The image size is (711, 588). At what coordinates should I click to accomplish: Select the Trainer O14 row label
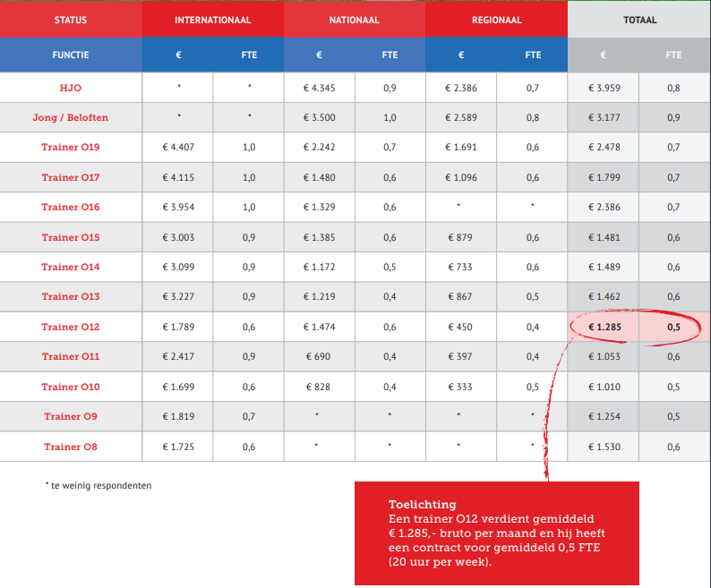point(71,267)
